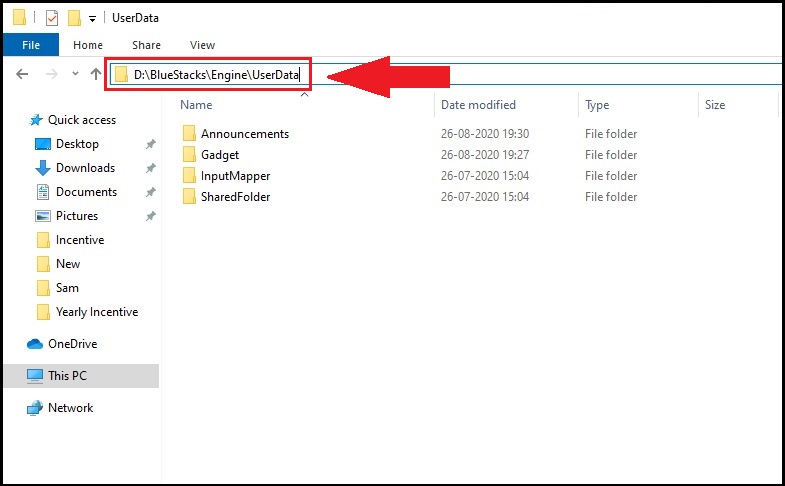Open Incentive folder in navigation pane
This screenshot has width=785, height=486.
point(80,240)
